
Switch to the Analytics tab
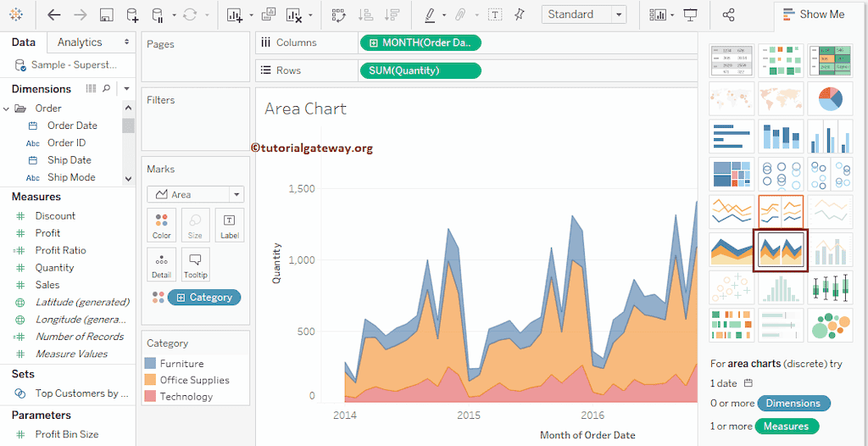pos(80,42)
